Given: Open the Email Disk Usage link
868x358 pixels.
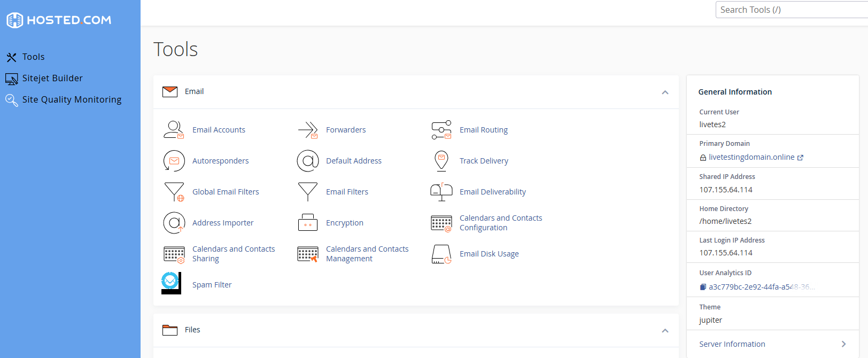Looking at the screenshot, I should [489, 254].
